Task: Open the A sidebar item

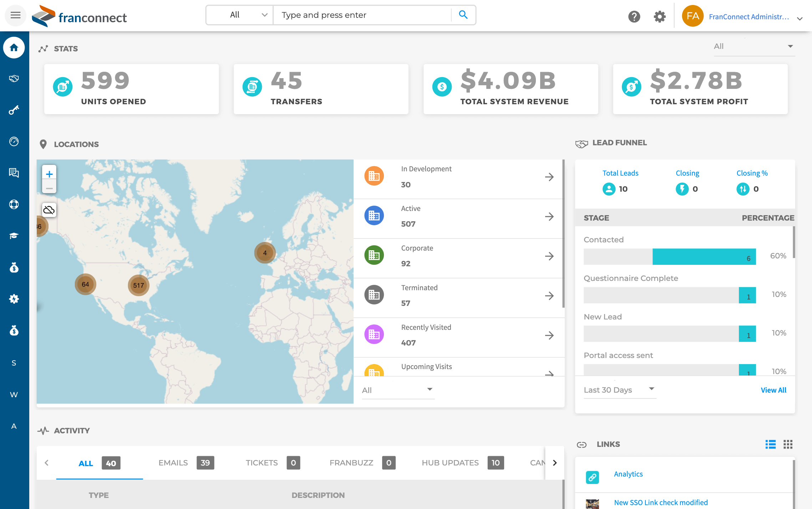Action: pyautogui.click(x=14, y=426)
